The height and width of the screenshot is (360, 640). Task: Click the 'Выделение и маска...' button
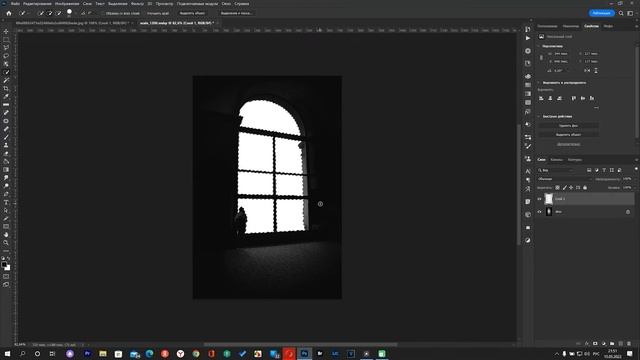(x=236, y=13)
